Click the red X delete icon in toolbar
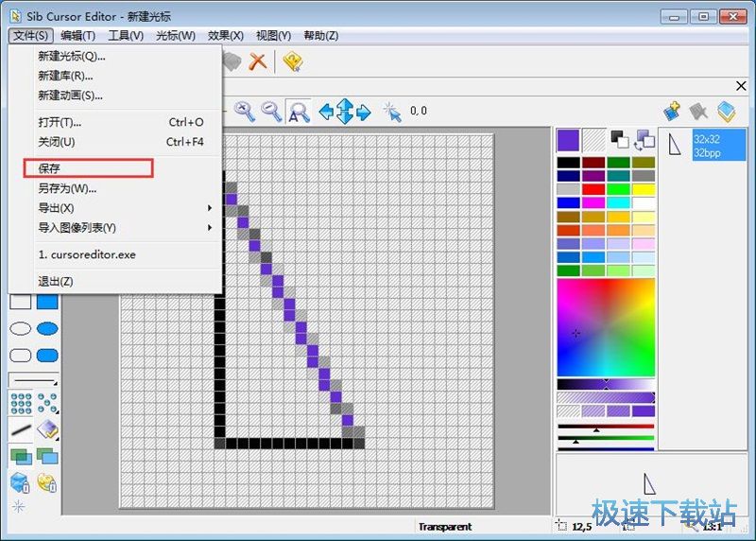756x541 pixels. 257,62
